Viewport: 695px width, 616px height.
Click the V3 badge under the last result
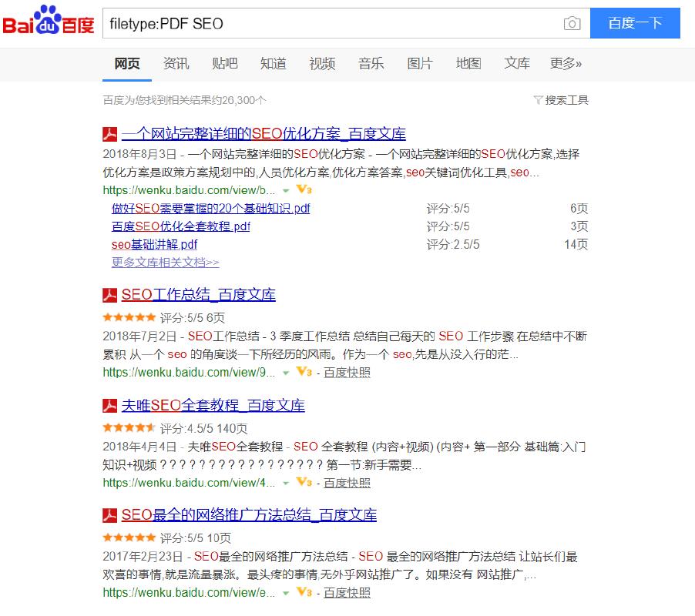click(304, 594)
